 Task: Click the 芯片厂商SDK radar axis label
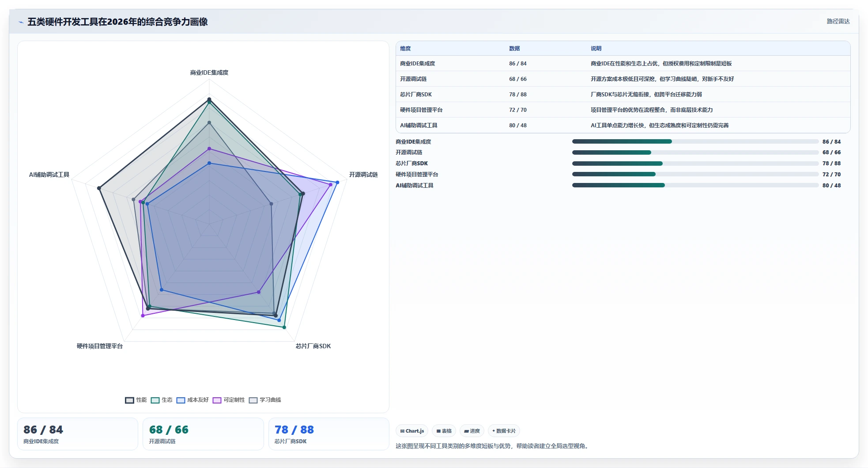pos(313,346)
